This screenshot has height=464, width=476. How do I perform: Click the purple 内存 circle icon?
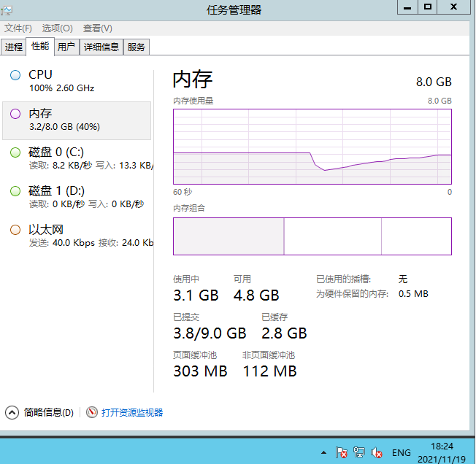coord(15,114)
